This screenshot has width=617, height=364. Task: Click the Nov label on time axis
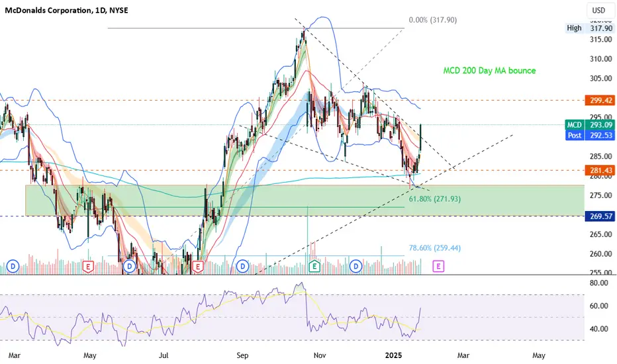(x=320, y=355)
